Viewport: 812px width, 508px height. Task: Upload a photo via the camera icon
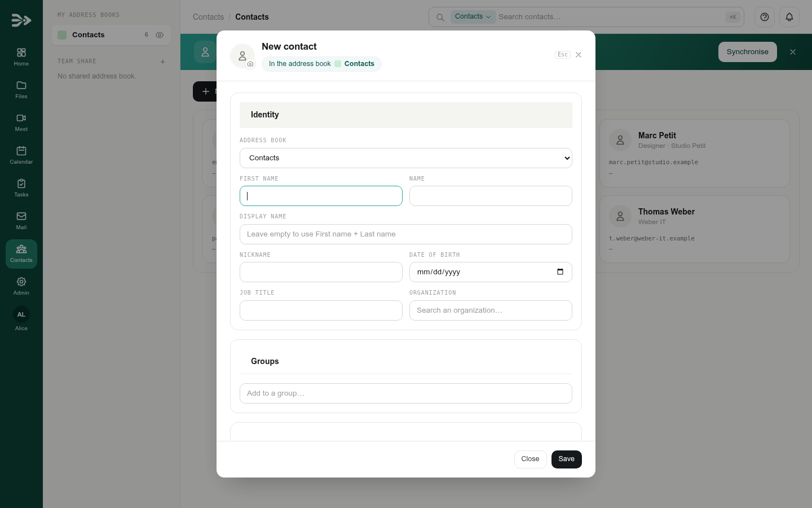point(250,64)
